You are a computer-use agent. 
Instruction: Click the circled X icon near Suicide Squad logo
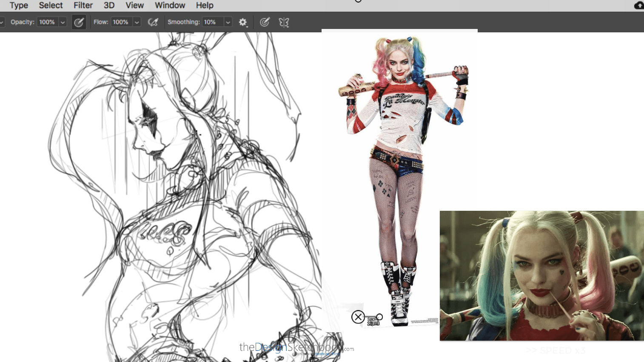coord(358,317)
